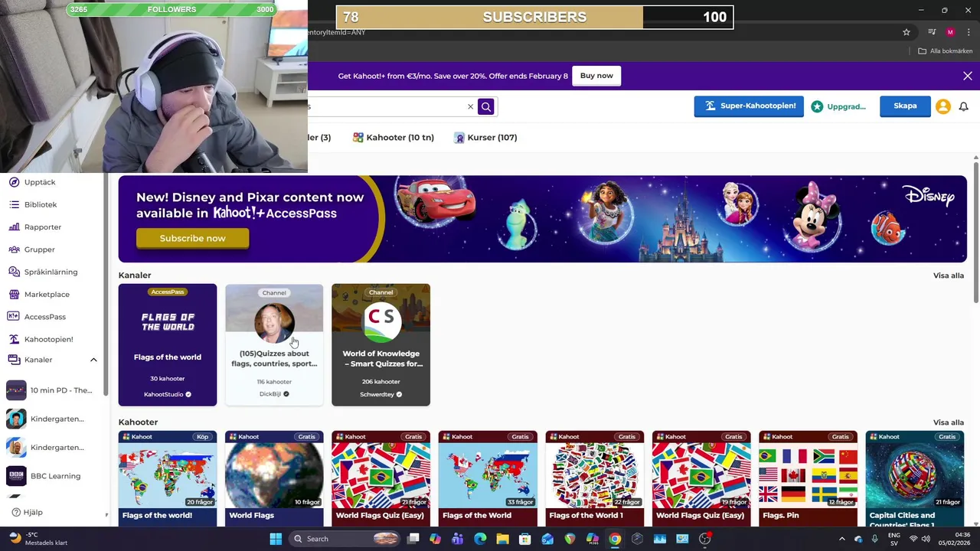Open the Chrome M profile avatar
This screenshot has width=980, height=551.
[x=950, y=32]
